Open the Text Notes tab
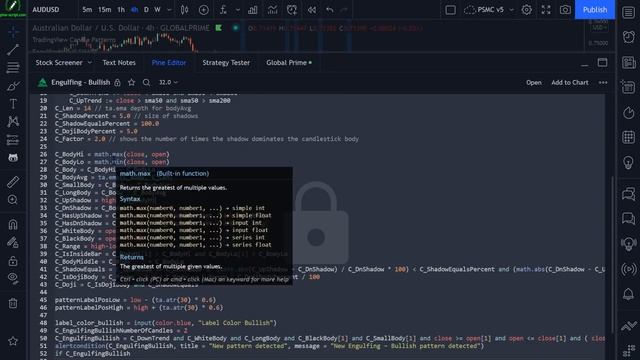The height and width of the screenshot is (360, 640). 119,62
